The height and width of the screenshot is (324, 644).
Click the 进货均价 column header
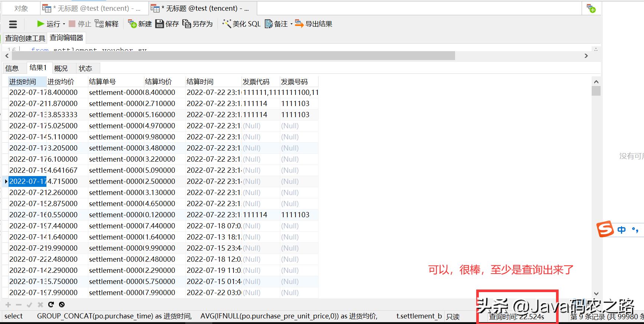click(x=67, y=82)
